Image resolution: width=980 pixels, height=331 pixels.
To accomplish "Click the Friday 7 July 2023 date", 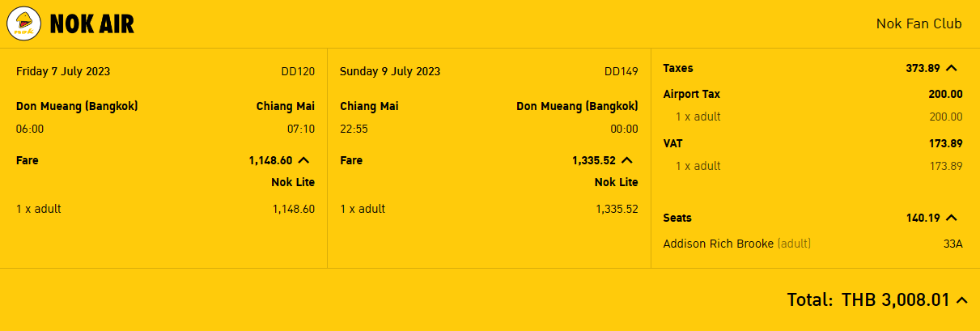I will pos(63,71).
